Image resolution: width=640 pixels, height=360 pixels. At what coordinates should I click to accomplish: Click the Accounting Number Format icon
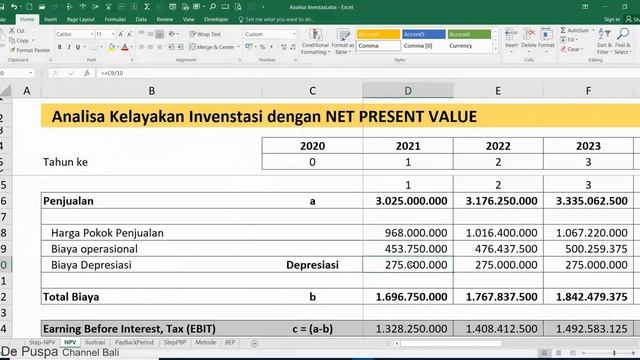pos(249,47)
